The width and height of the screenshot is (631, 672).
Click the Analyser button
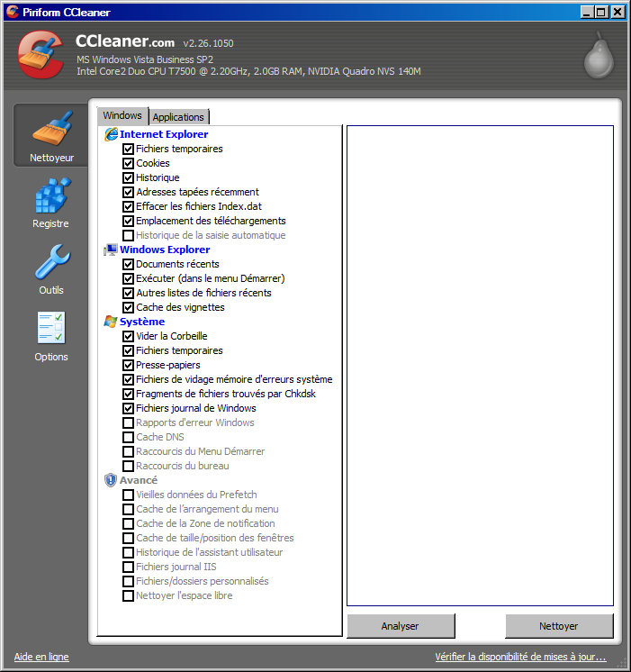click(401, 626)
